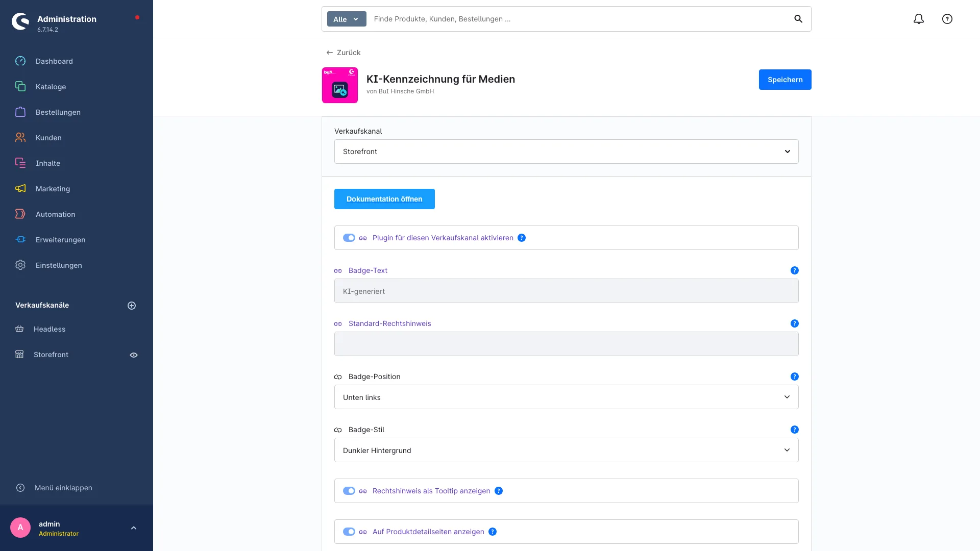980x551 pixels.
Task: Expand the admin user menu chevron
Action: [134, 528]
